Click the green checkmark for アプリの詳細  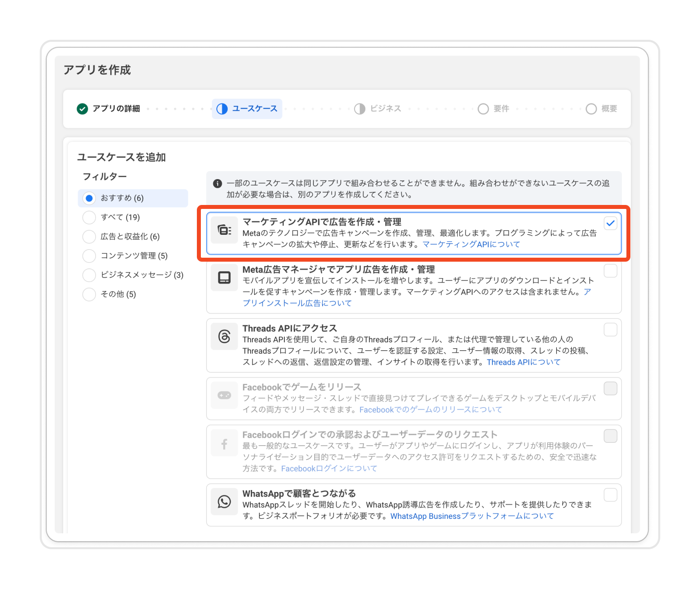pos(83,108)
